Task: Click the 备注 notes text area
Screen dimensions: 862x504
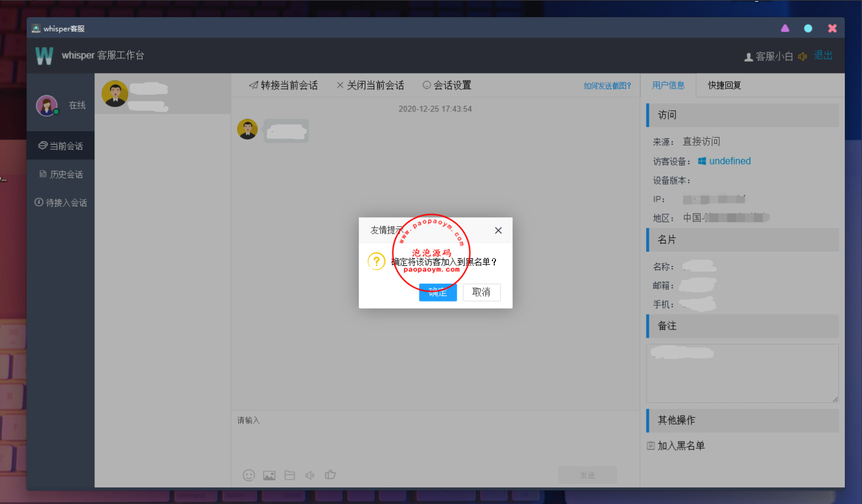Action: pos(742,374)
